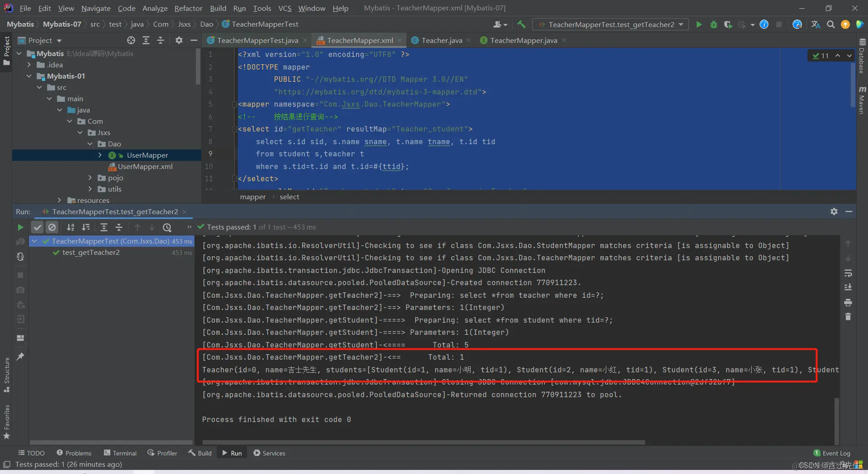The image size is (868, 474).
Task: Open the VCS menu
Action: pos(285,8)
